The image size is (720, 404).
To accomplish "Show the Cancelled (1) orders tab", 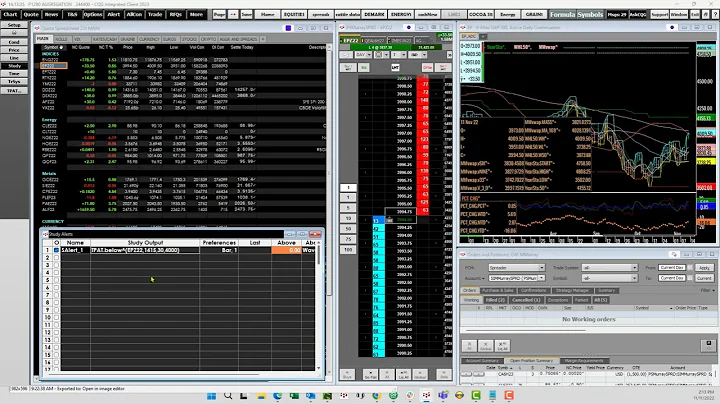I will (x=526, y=300).
